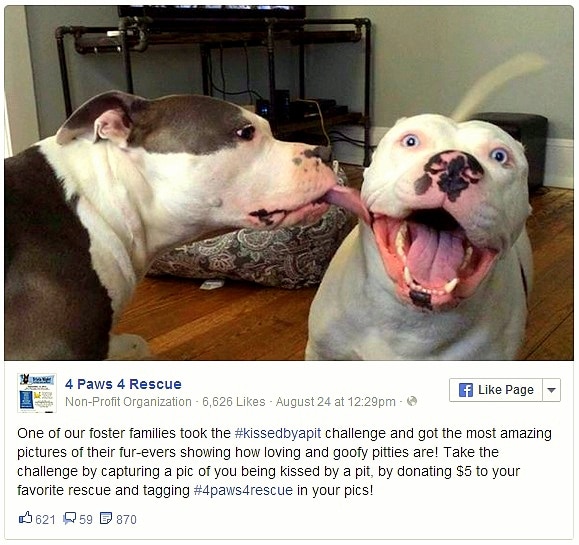This screenshot has height=545, width=579.
Task: Open the 4 Paws 4 Rescue profile picture
Action: (37, 393)
